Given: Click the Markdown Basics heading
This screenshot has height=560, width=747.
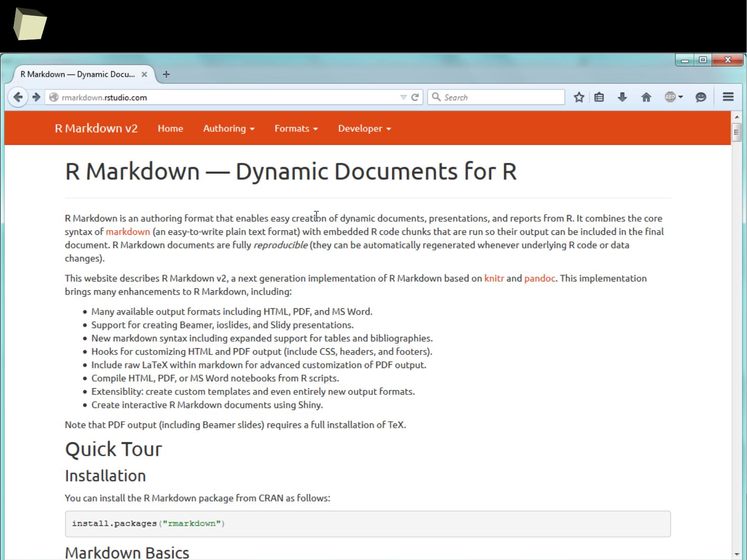Looking at the screenshot, I should coord(127,552).
